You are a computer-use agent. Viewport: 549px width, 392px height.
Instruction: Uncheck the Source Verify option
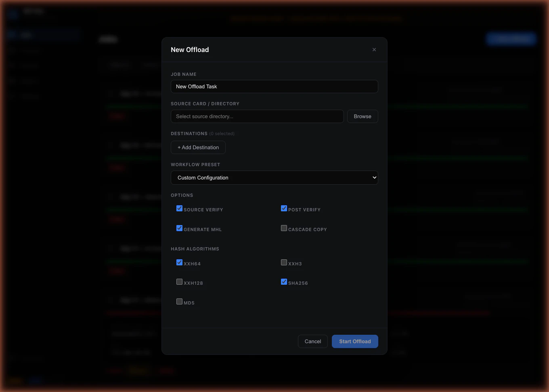click(179, 209)
